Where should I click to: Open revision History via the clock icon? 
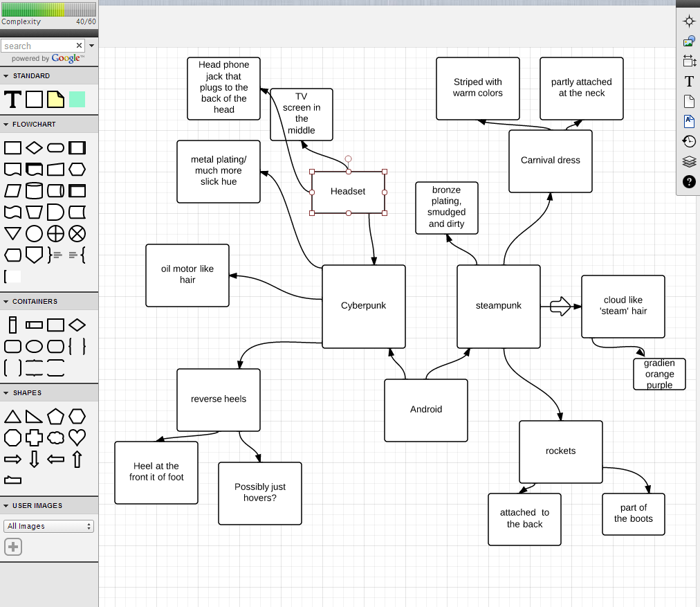pyautogui.click(x=689, y=141)
